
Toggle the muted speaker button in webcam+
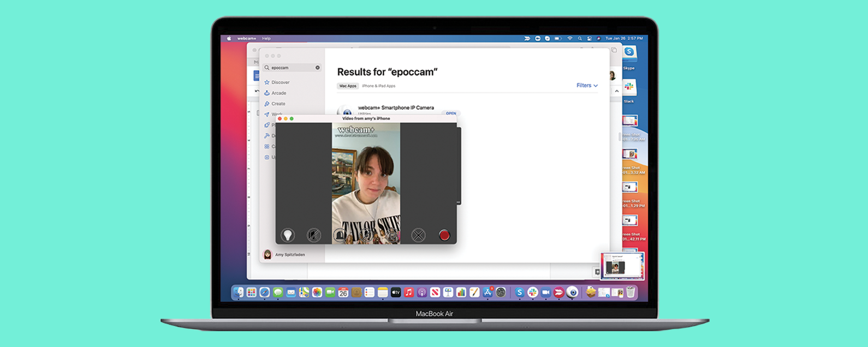[314, 235]
